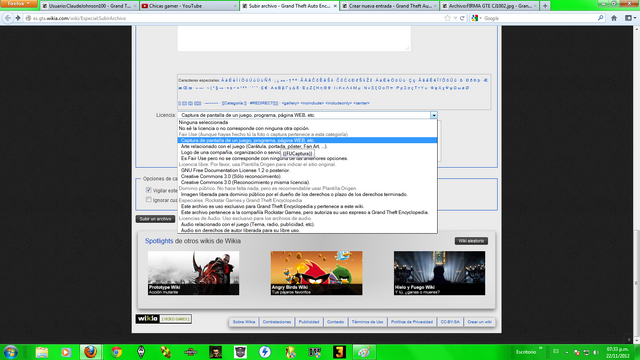Open the blue lightning bolt taskbar icon

click(265, 352)
